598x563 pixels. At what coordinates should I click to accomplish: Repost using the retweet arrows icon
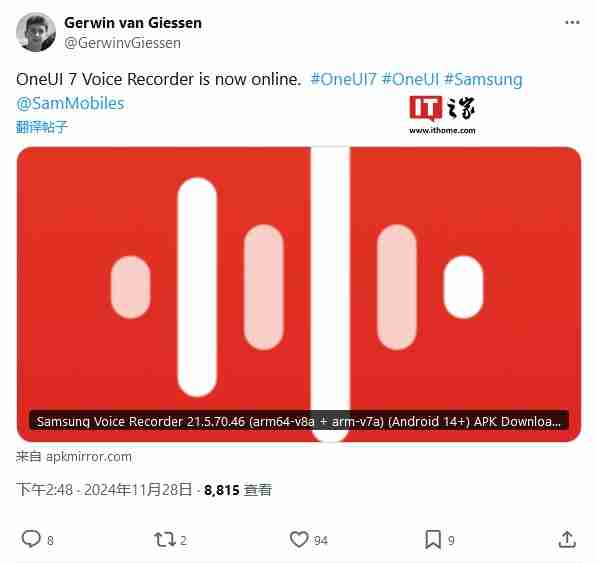click(x=165, y=539)
